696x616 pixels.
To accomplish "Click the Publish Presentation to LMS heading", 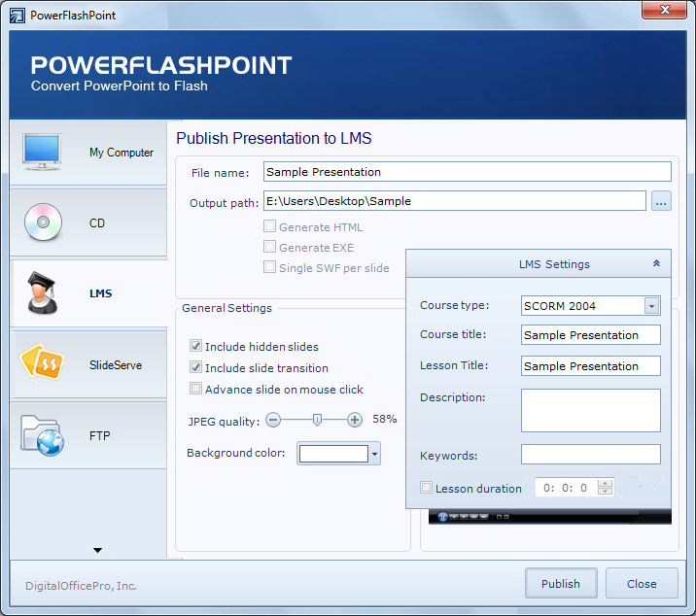I will [x=274, y=138].
